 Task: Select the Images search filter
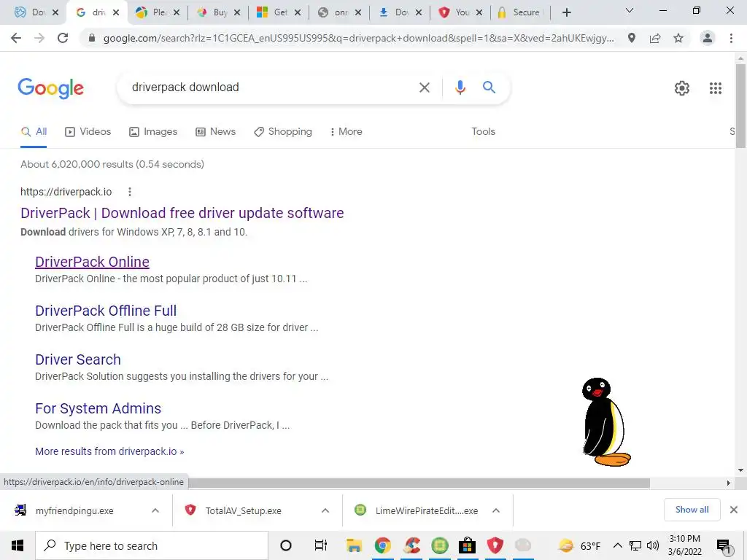pyautogui.click(x=153, y=132)
